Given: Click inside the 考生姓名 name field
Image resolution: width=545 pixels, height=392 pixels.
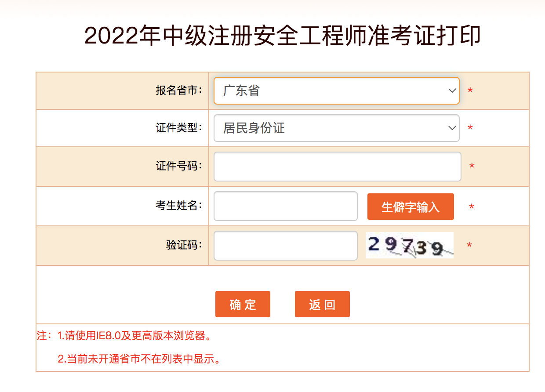Looking at the screenshot, I should coord(285,206).
